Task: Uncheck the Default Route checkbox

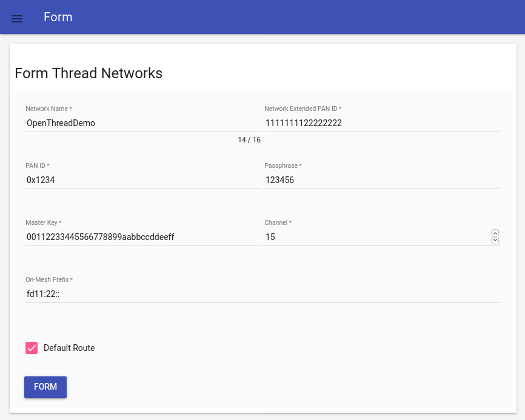Action: click(x=32, y=348)
